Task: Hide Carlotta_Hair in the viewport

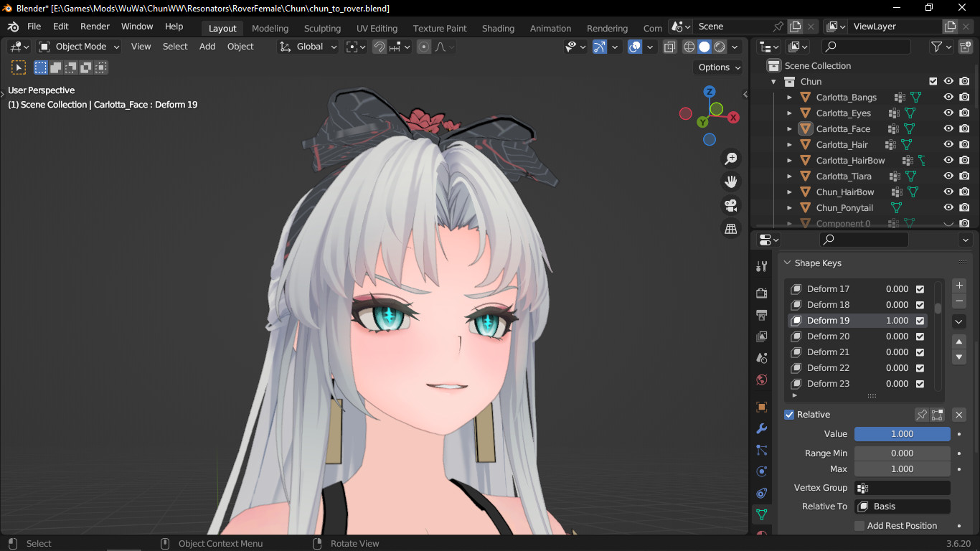Action: [948, 144]
